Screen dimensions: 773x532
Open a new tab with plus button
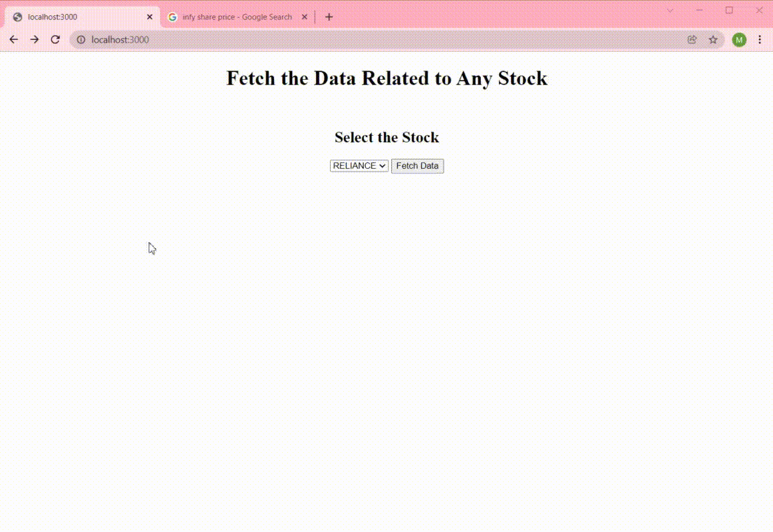point(329,17)
